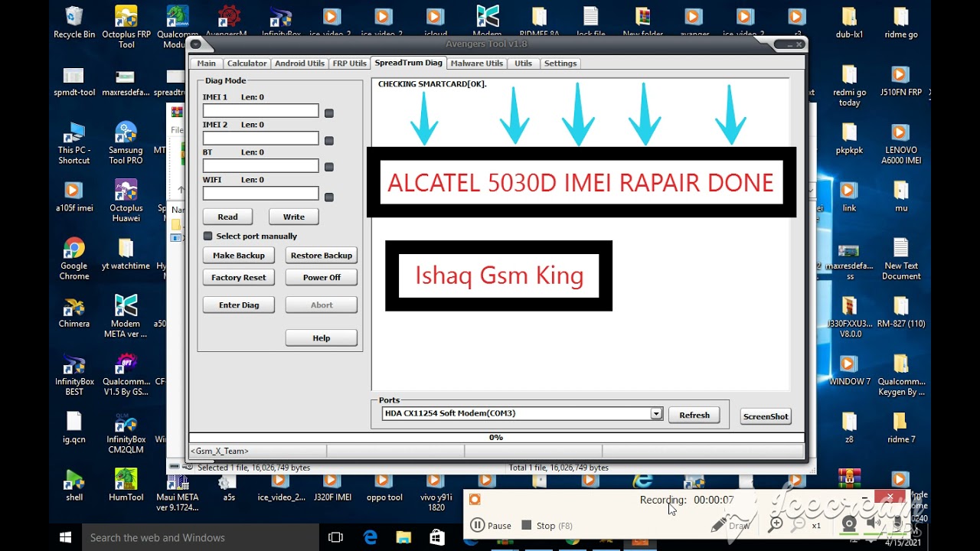Open the Modem META desktop icon
980x551 pixels.
coord(126,316)
